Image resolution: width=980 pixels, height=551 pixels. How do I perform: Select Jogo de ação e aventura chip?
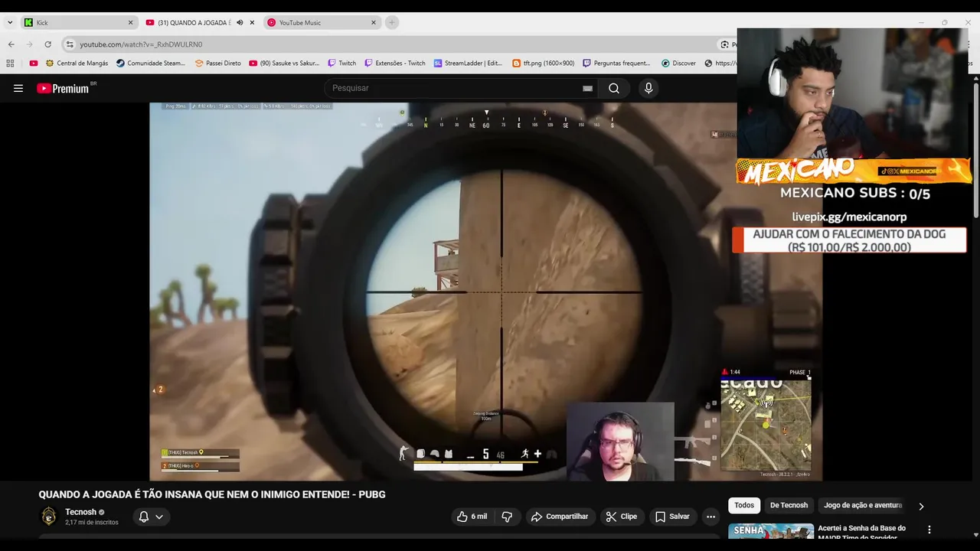[x=863, y=505]
